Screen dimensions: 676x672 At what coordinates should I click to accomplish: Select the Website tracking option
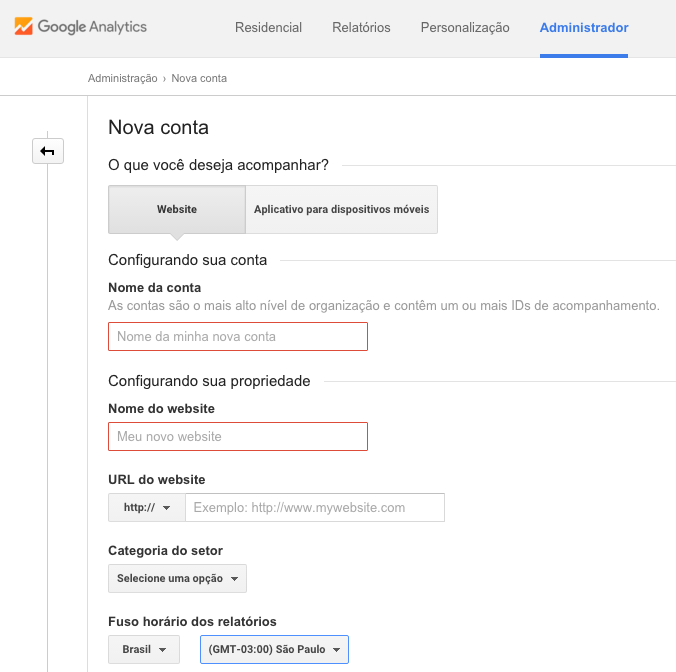(x=177, y=210)
